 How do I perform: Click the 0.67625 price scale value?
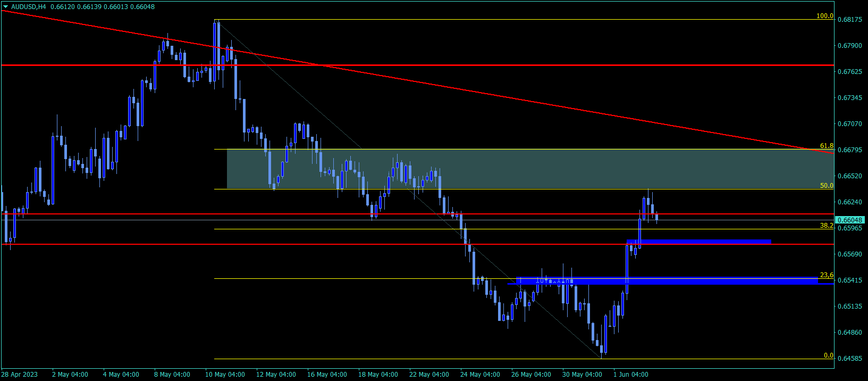click(849, 72)
